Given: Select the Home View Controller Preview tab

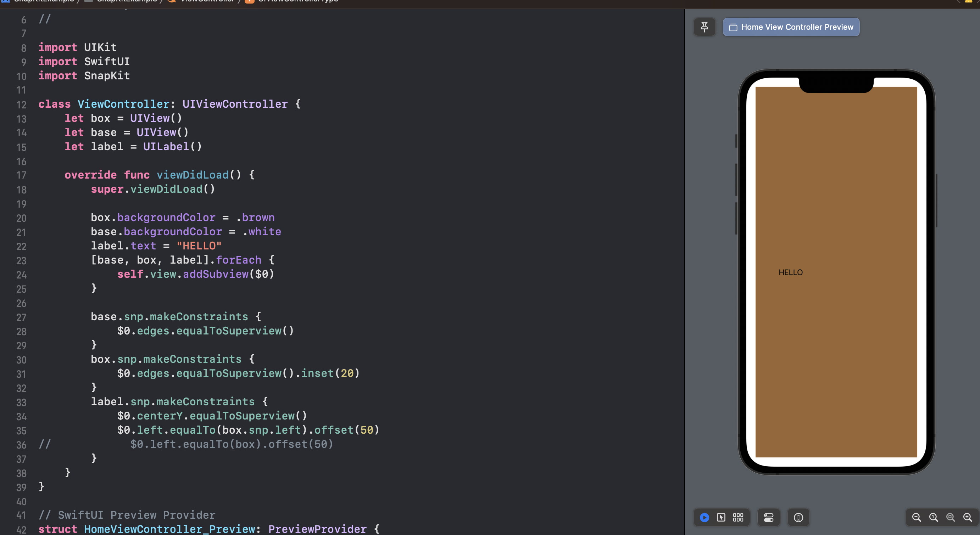Looking at the screenshot, I should (791, 27).
